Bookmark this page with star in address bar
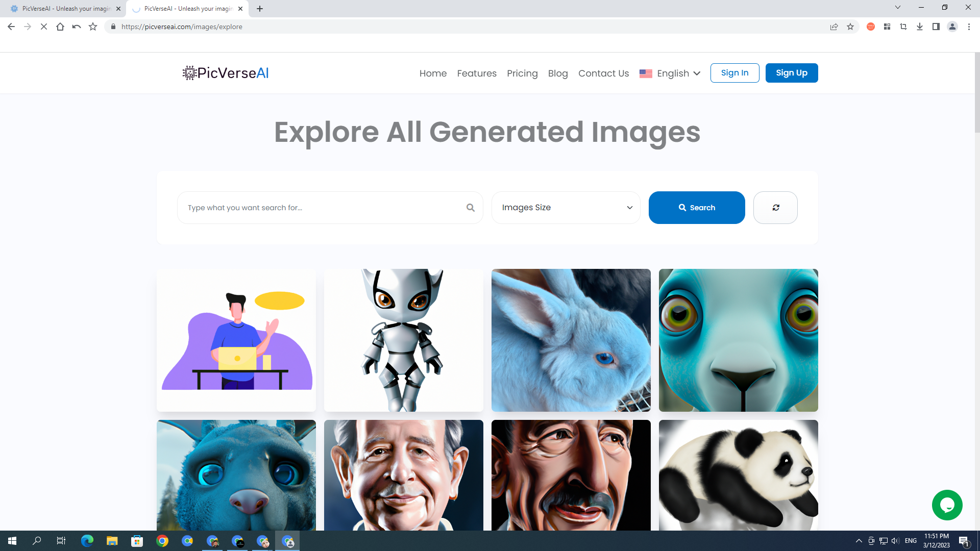This screenshot has height=551, width=980. (x=850, y=27)
